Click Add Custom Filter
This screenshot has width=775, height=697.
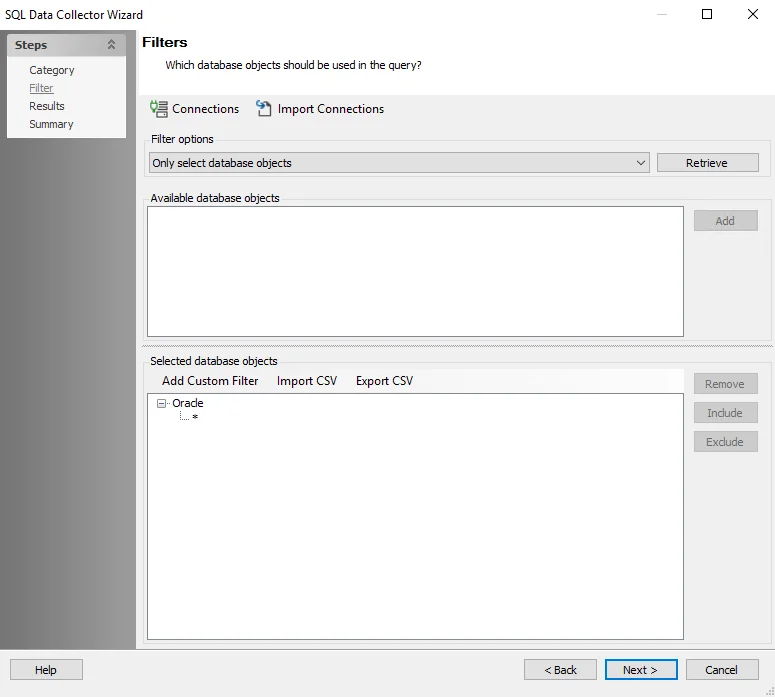click(210, 381)
